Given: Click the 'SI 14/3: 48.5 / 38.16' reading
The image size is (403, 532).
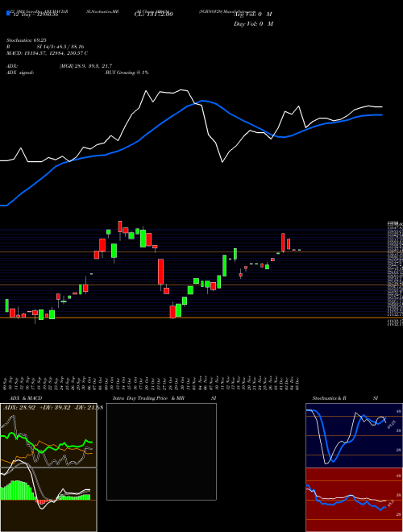Looking at the screenshot, I should point(60,47).
